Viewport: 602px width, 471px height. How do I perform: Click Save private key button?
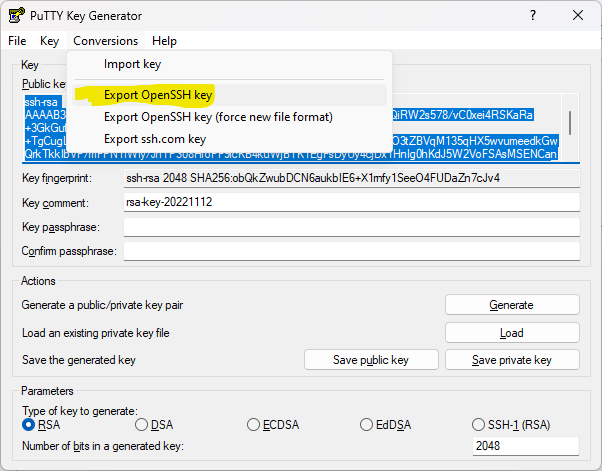[512, 360]
